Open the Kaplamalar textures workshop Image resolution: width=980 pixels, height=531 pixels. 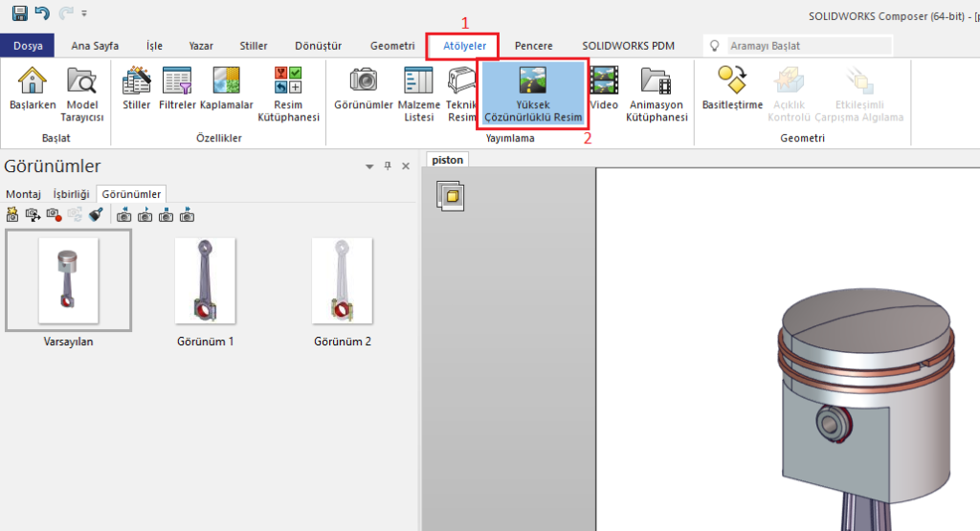[x=226, y=94]
